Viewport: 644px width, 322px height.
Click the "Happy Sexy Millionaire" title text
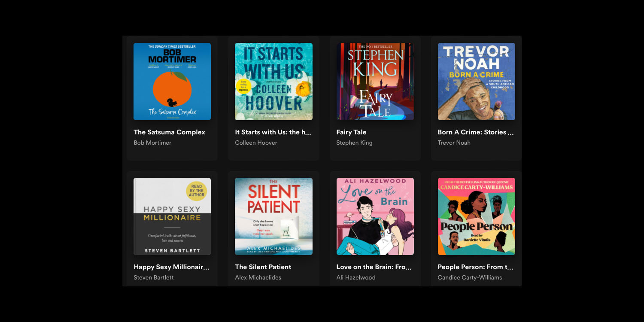pyautogui.click(x=171, y=267)
